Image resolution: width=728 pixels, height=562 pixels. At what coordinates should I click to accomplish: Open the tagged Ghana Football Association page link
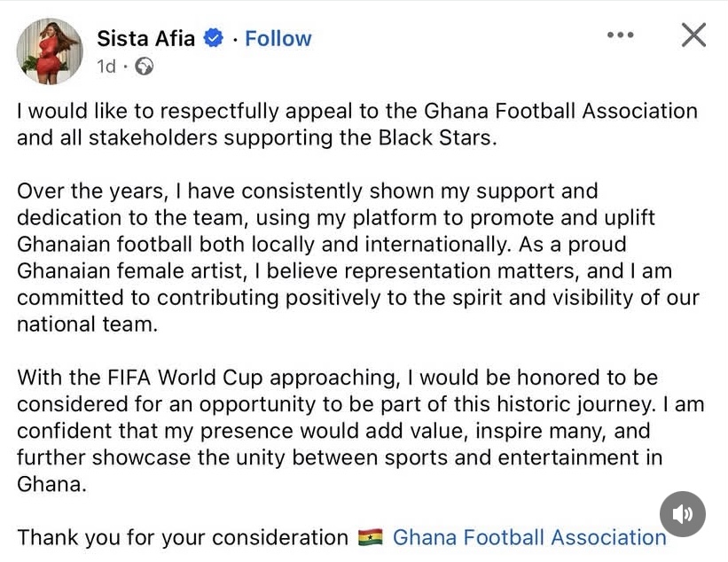[528, 537]
